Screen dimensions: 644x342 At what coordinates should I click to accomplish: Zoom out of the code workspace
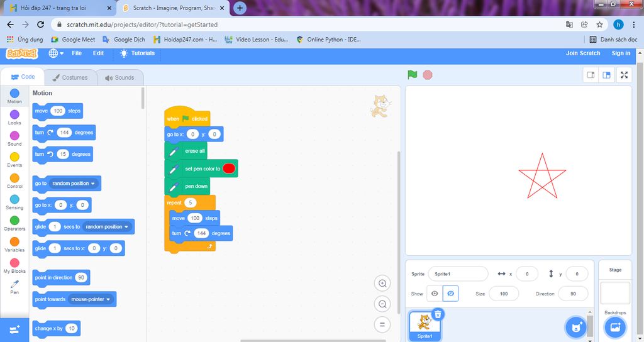(x=382, y=304)
